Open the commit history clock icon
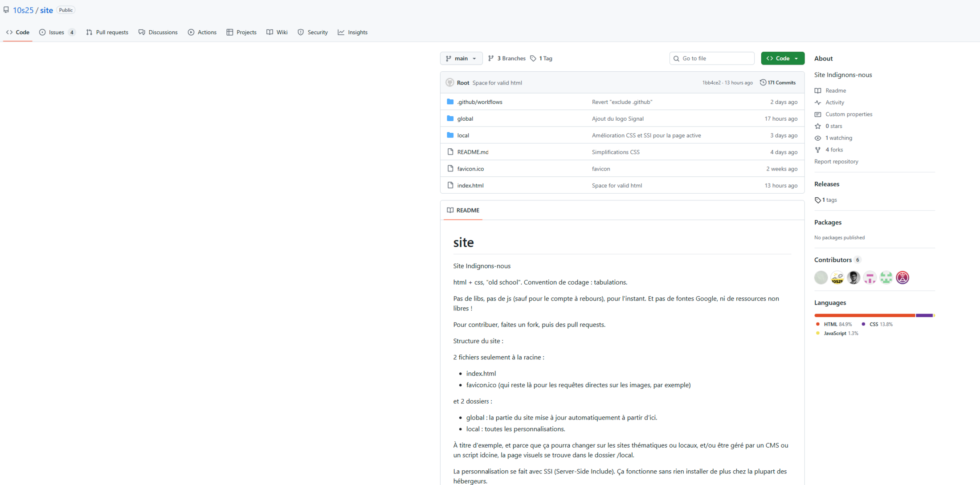 [x=763, y=82]
